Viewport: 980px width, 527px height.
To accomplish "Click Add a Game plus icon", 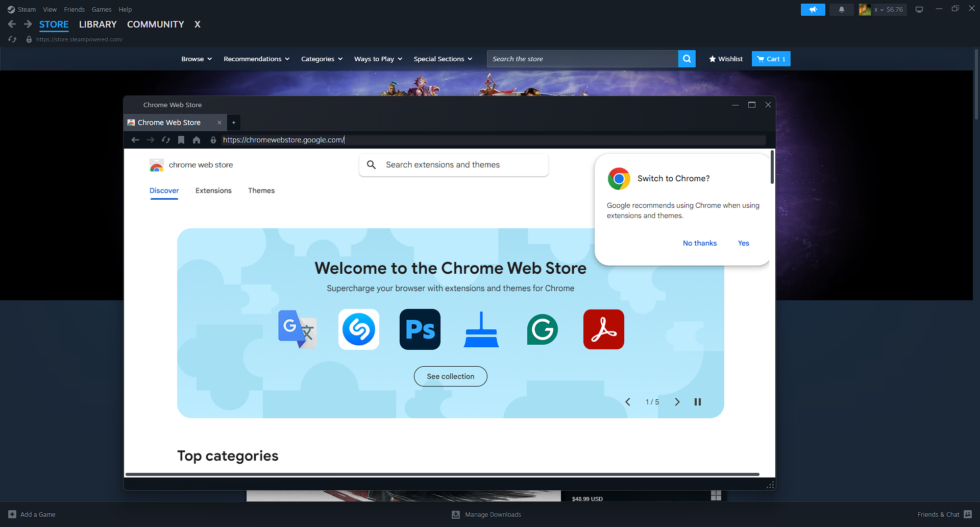I will (12, 514).
